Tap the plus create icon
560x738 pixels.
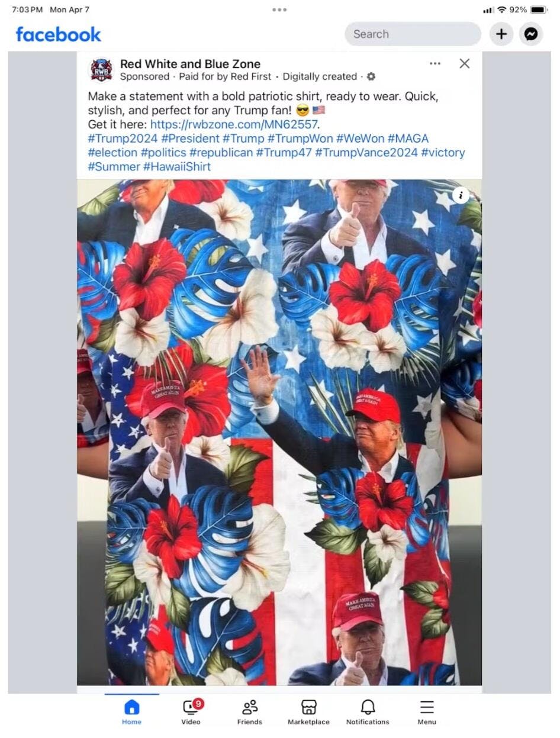pos(501,34)
